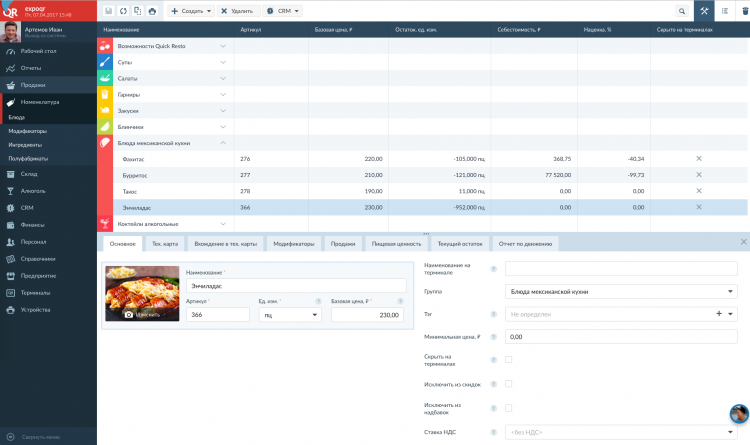
Task: Check the Скрыть на терминалах checkbox
Action: (509, 360)
